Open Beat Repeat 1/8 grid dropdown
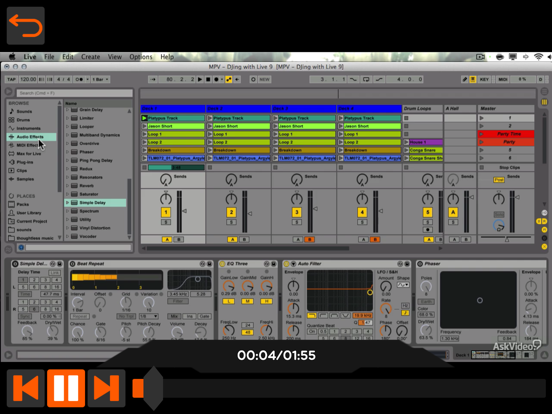The width and height of the screenshot is (552, 414). pyautogui.click(x=149, y=316)
